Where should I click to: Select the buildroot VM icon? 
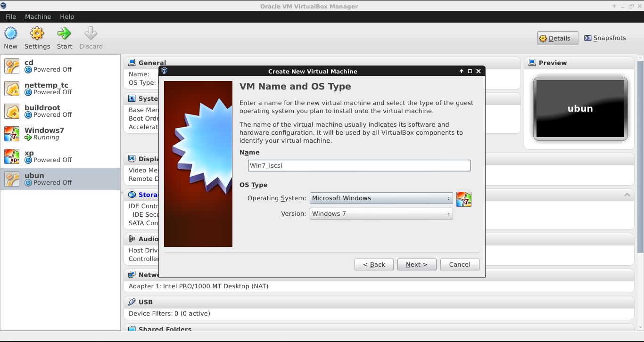(12, 111)
